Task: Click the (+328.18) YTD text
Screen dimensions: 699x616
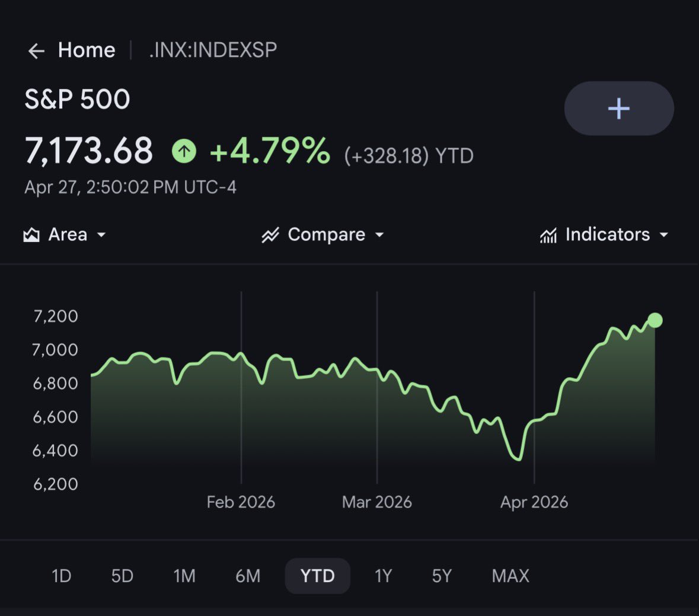Action: pyautogui.click(x=408, y=156)
